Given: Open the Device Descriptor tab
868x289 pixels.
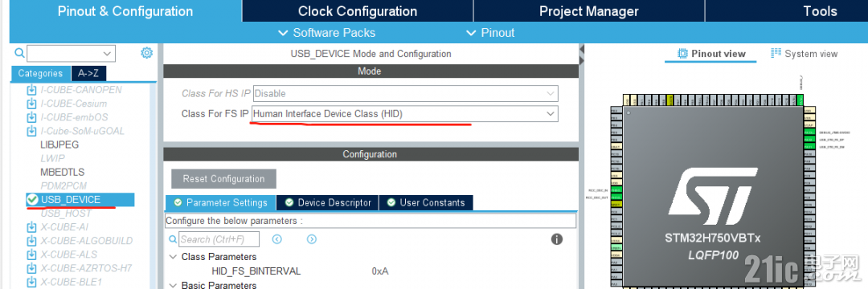Looking at the screenshot, I should 328,202.
